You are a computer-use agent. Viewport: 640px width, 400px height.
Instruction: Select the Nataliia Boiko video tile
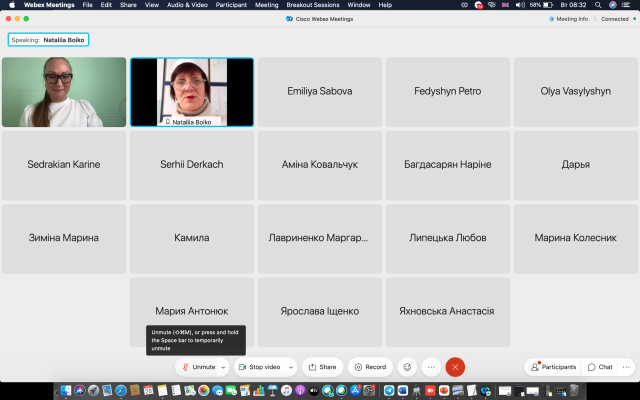tap(192, 92)
